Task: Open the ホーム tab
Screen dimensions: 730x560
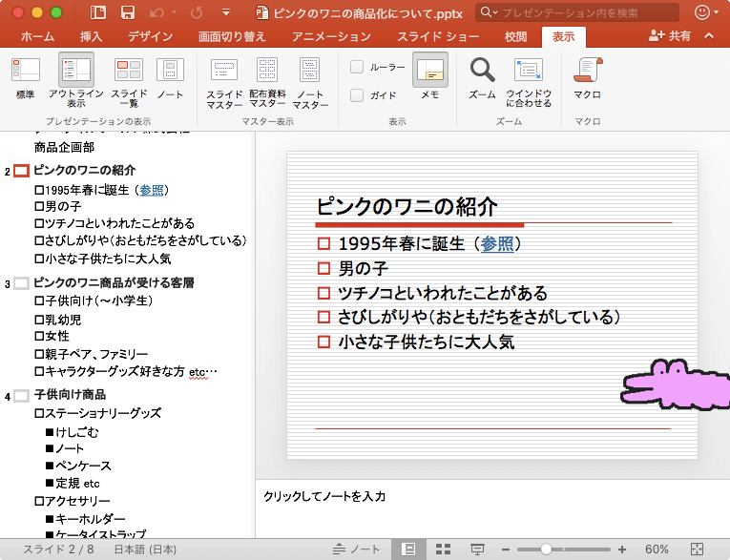Action: click(x=37, y=36)
